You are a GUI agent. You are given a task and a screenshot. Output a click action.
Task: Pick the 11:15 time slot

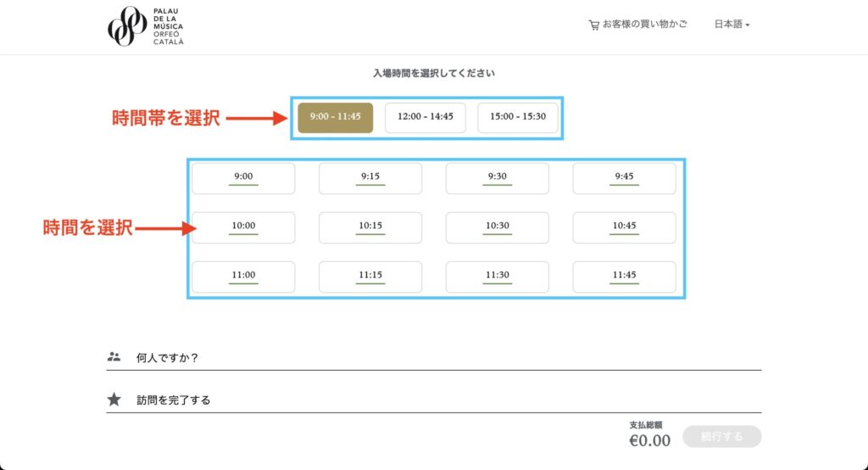[370, 277]
